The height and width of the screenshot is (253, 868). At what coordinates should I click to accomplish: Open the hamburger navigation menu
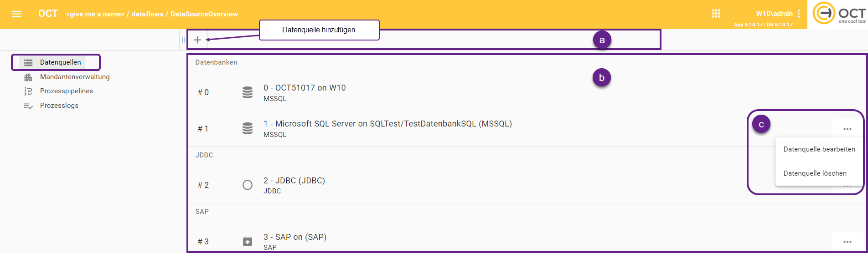(16, 14)
